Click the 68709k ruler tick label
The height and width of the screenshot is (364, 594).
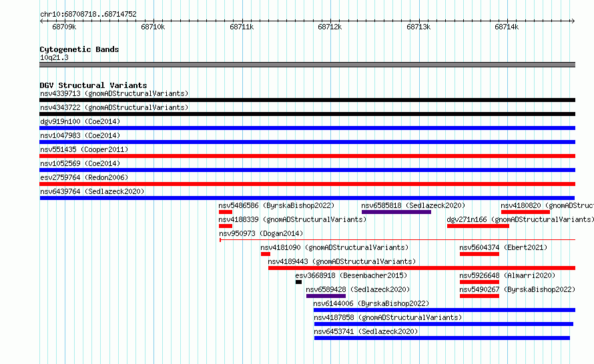click(64, 27)
